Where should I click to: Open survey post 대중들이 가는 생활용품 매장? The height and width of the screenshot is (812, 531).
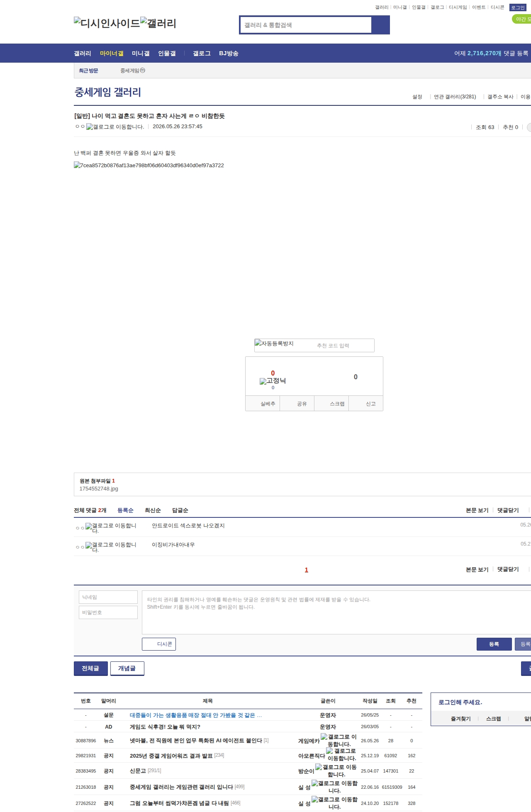196,715
